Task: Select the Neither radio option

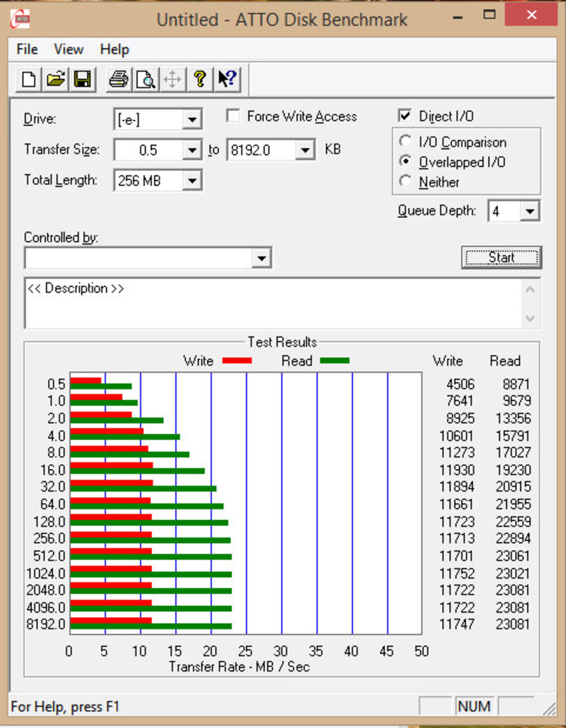Action: click(x=405, y=182)
